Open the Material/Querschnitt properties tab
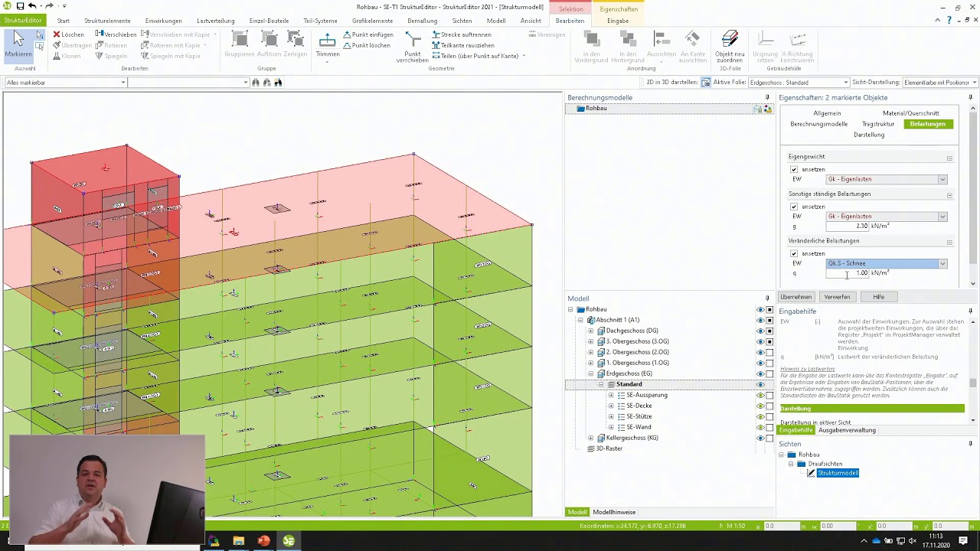The width and height of the screenshot is (980, 551). click(911, 113)
